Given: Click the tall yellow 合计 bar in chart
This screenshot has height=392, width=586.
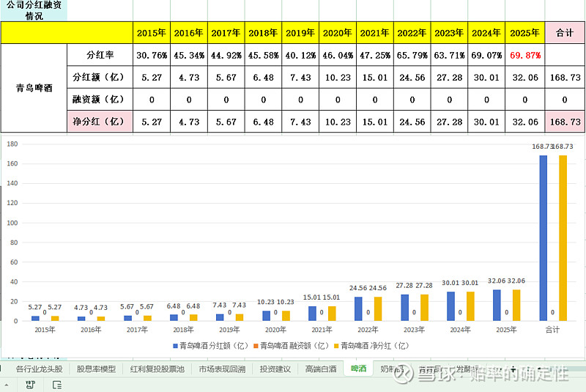Looking at the screenshot, I should tap(563, 238).
